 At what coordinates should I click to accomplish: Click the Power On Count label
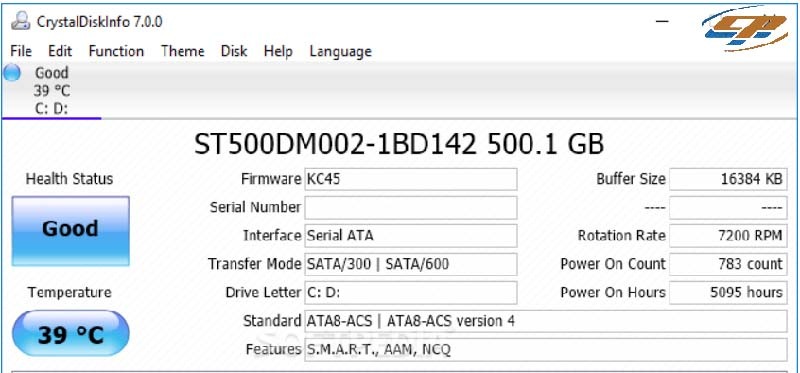pos(613,264)
